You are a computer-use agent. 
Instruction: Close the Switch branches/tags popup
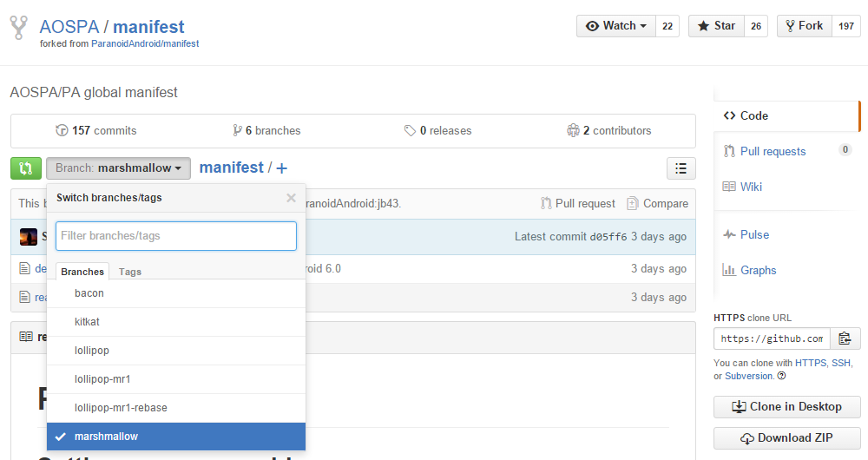pos(291,198)
